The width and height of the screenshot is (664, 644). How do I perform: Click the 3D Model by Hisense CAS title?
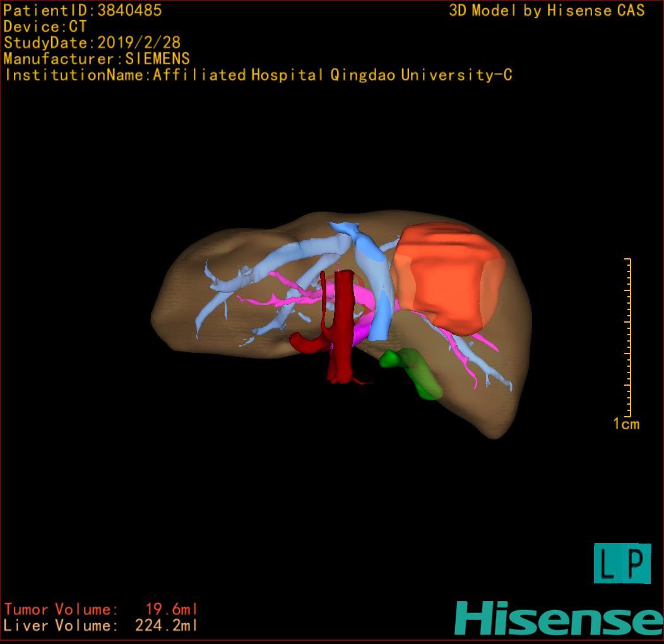(x=547, y=11)
